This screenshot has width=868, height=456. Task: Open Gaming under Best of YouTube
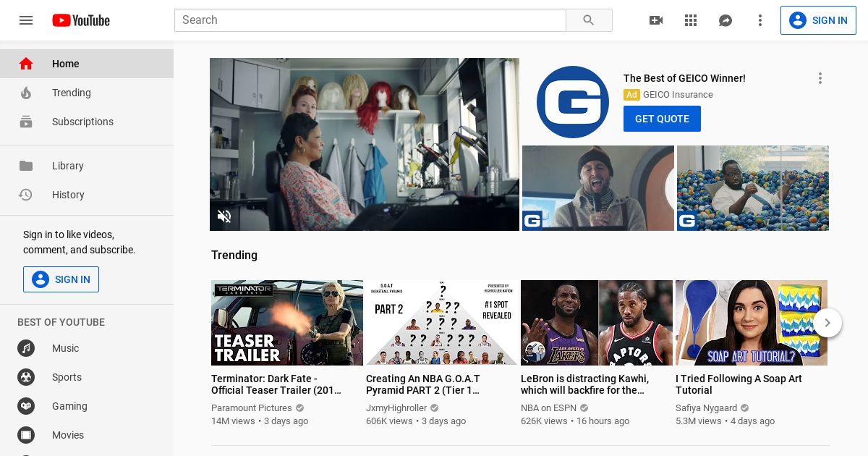[87, 406]
